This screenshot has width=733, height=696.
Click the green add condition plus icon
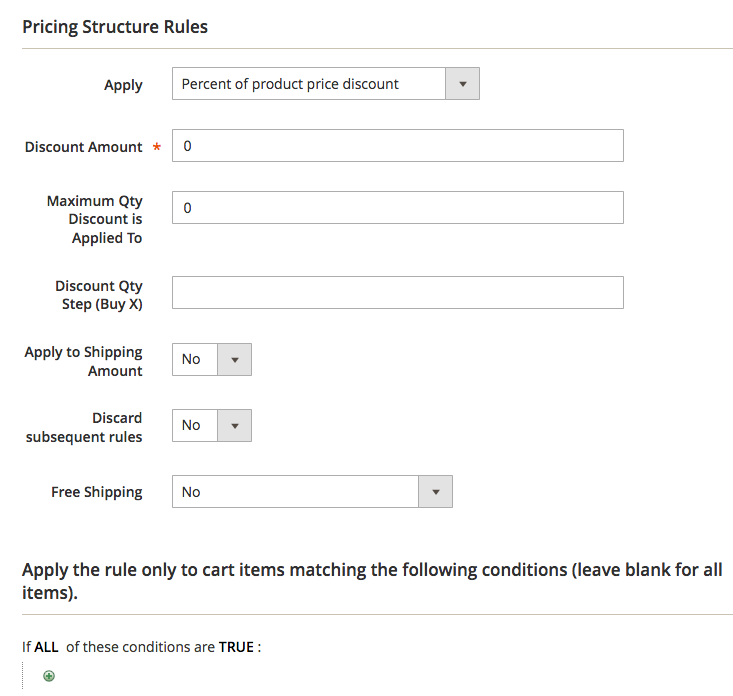49,676
